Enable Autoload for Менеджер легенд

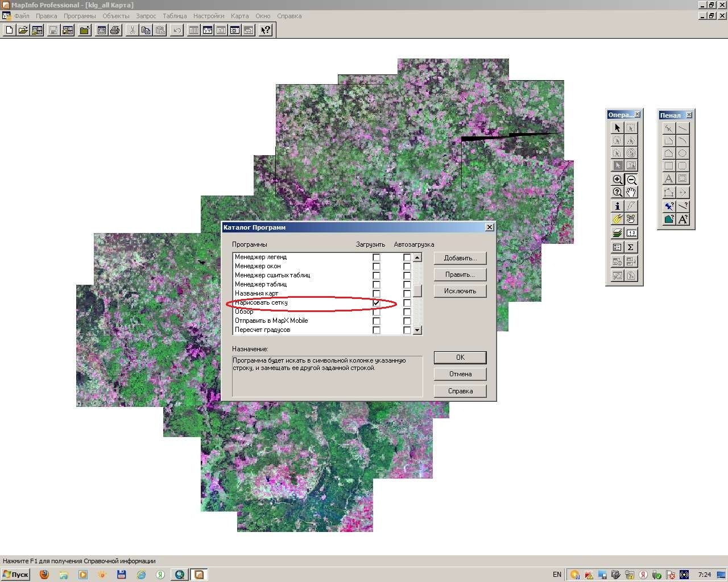tap(407, 257)
